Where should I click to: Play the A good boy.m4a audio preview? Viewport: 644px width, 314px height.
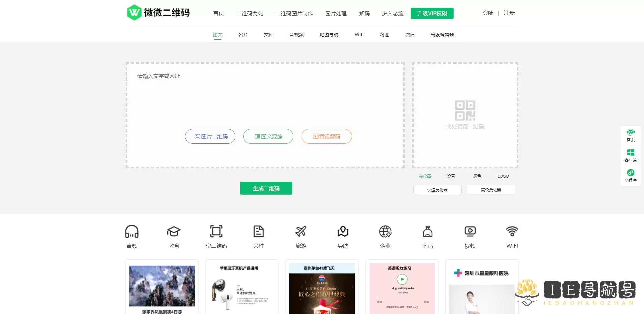click(402, 279)
